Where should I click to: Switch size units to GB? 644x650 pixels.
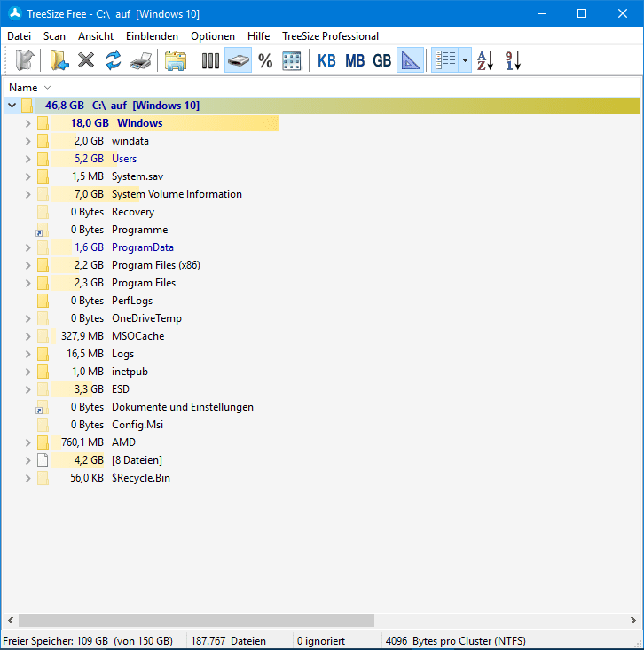(x=381, y=60)
